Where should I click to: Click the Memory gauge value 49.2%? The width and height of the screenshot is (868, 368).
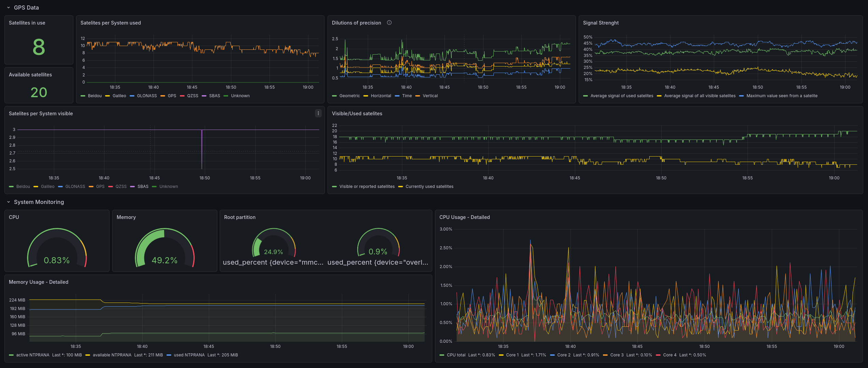point(165,261)
